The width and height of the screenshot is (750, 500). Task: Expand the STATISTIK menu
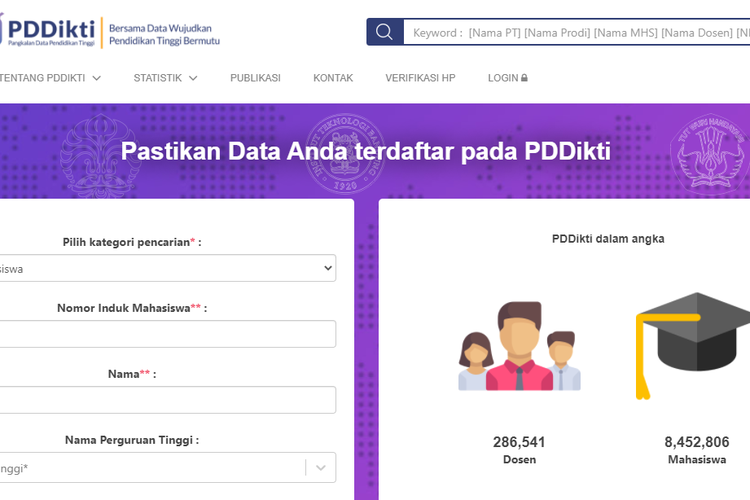tap(165, 78)
